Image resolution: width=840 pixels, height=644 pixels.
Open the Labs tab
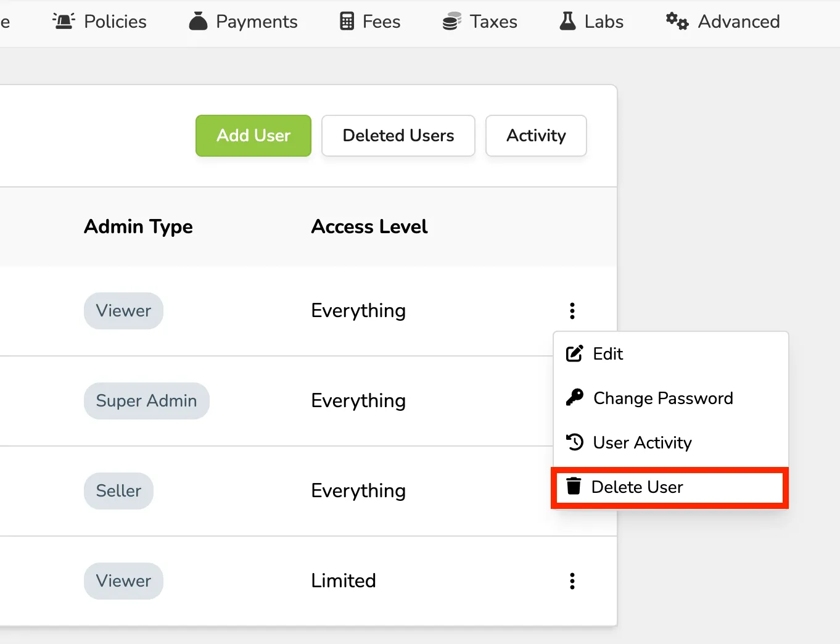pyautogui.click(x=591, y=22)
